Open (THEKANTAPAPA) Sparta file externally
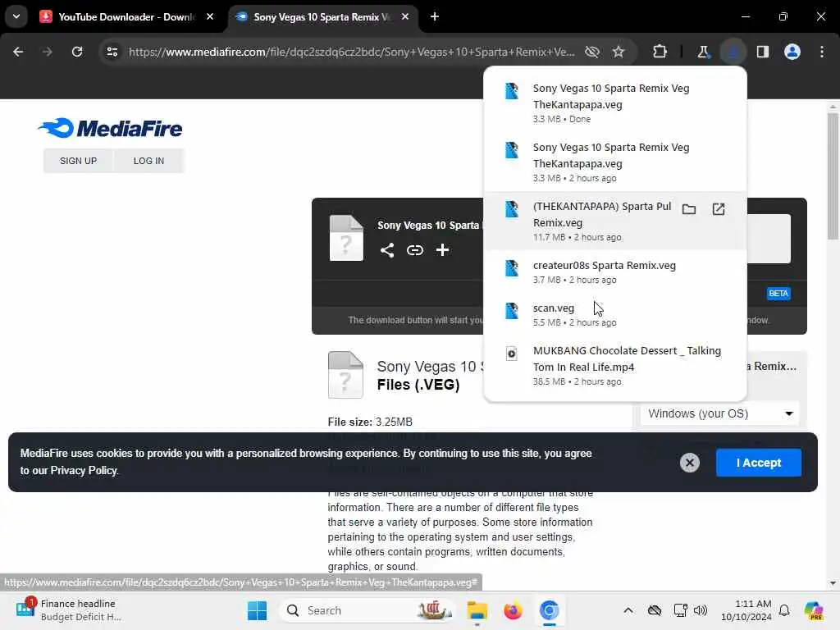840x630 pixels. [719, 209]
